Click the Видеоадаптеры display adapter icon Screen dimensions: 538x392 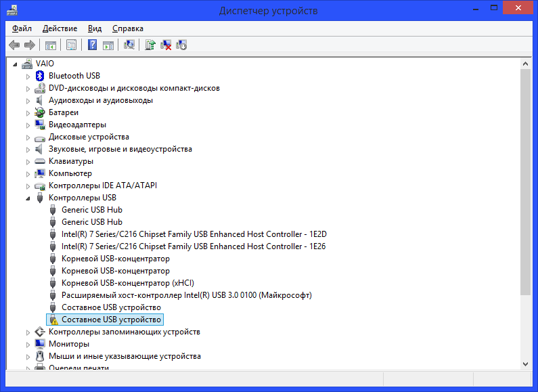(x=40, y=125)
